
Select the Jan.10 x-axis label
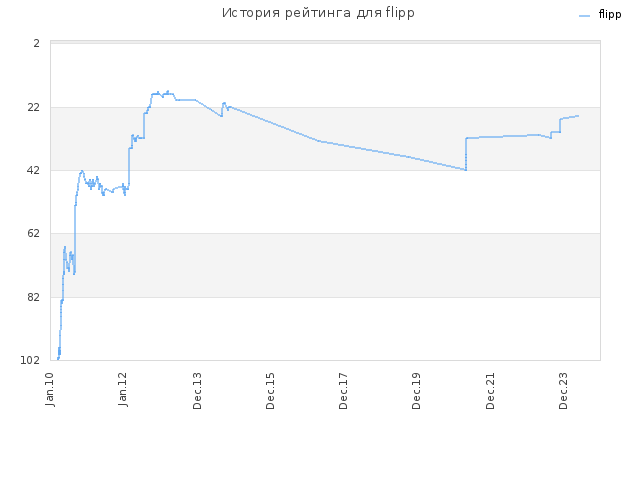click(50, 389)
